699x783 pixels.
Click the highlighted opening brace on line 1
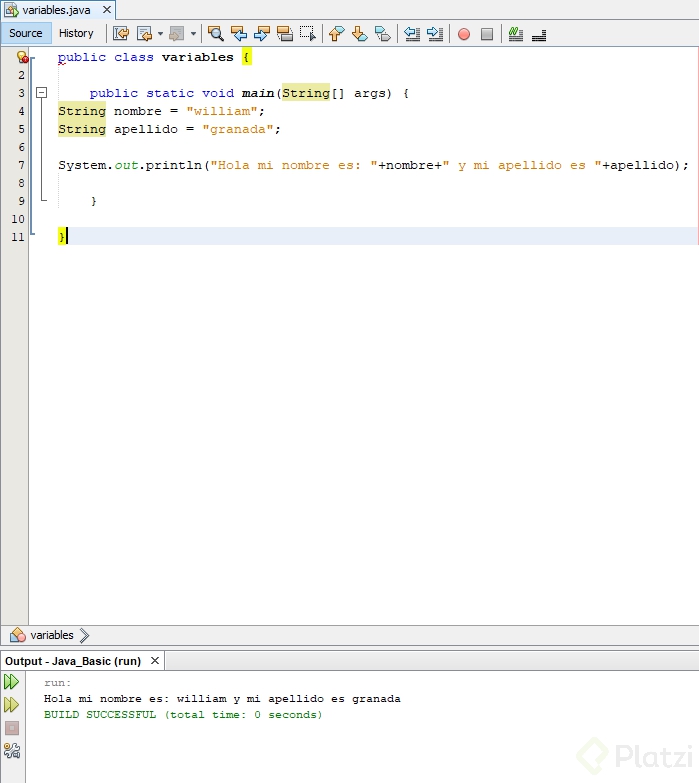click(246, 57)
